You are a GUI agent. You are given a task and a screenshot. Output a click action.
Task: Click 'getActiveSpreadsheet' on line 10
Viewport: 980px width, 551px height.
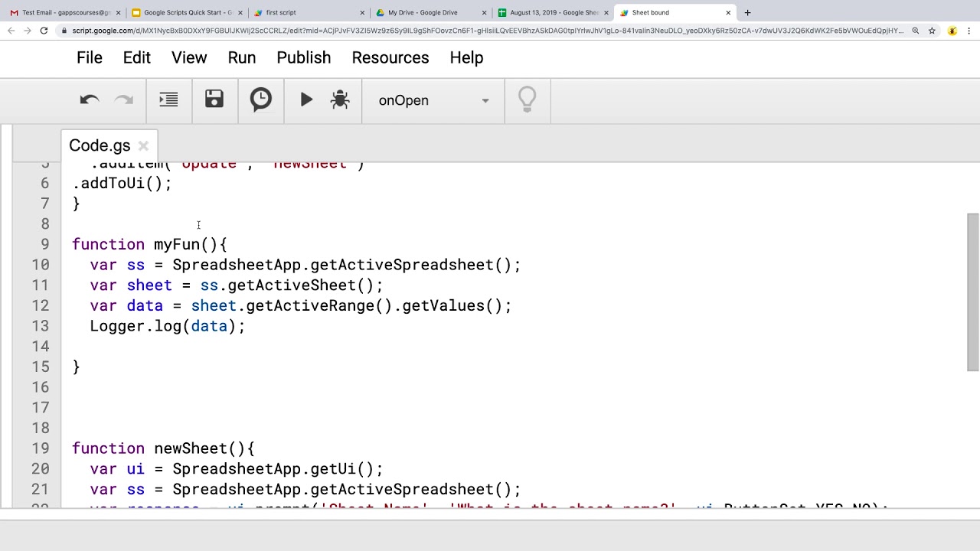[402, 265]
